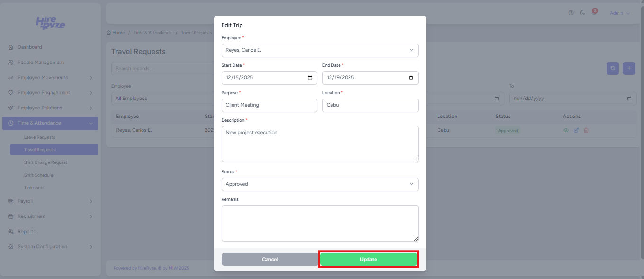The image size is (644, 279).
Task: Click the edit pencil icon for Reyes
Action: coord(576,130)
